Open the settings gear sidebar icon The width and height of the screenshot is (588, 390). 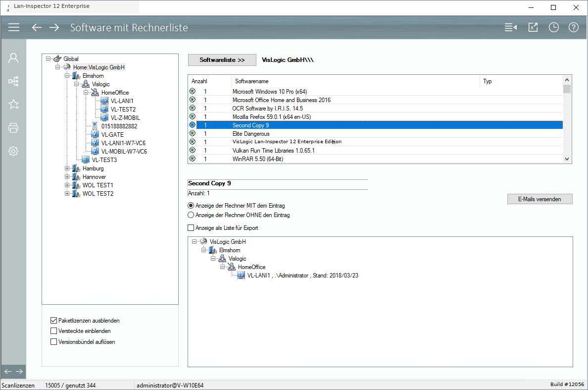13,151
